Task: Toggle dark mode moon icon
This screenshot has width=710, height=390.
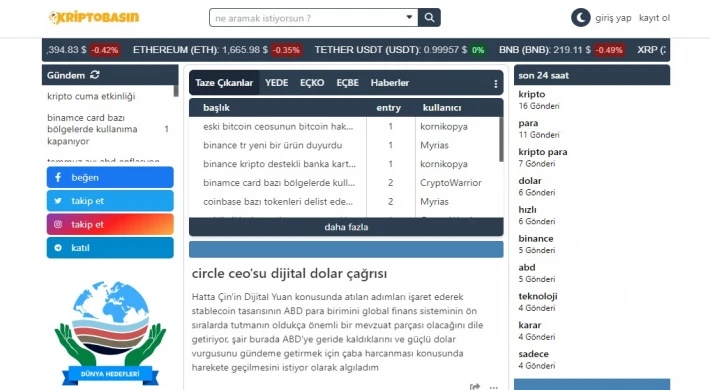Action: [x=580, y=18]
